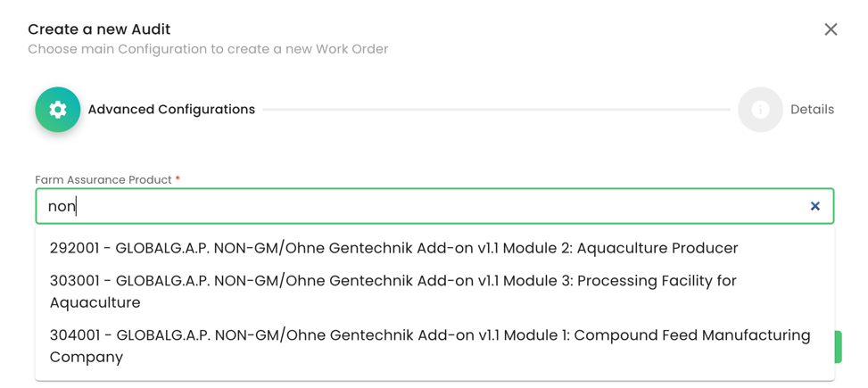Click the "Create a new Audit" title
868x388 pixels.
[99, 29]
